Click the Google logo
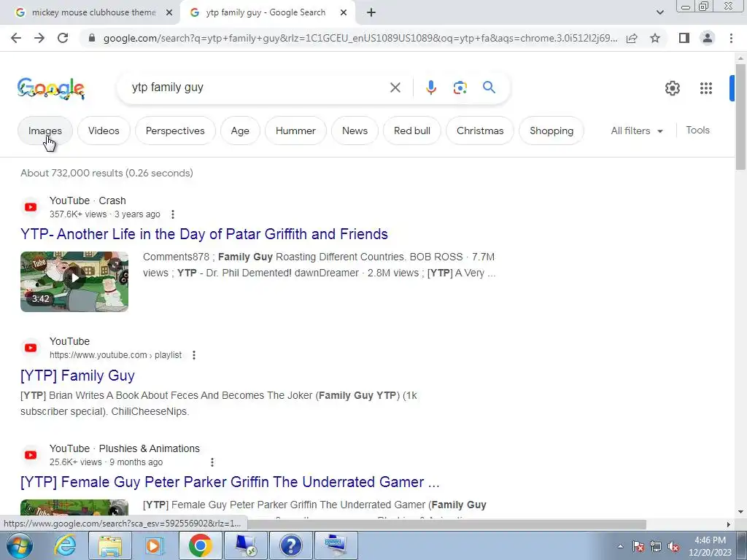747x560 pixels. point(51,88)
